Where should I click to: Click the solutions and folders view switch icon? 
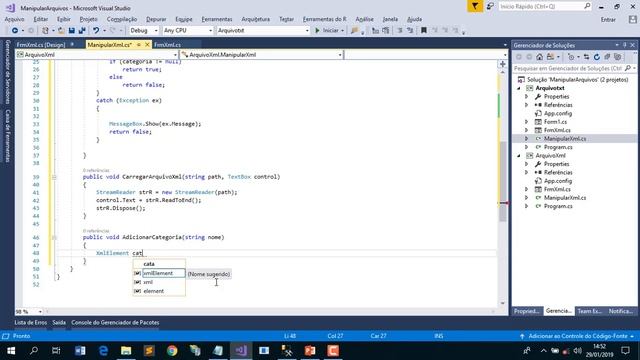click(x=551, y=57)
